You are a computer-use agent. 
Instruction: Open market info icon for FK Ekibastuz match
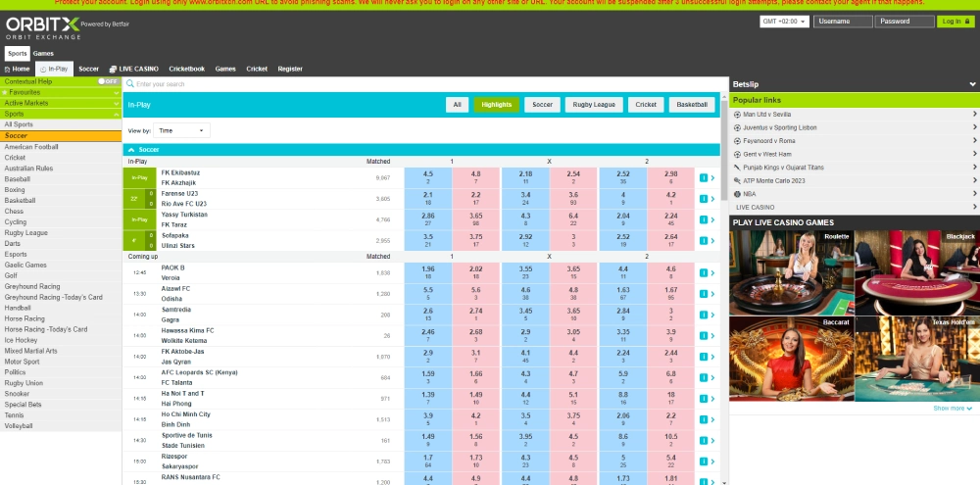point(703,177)
